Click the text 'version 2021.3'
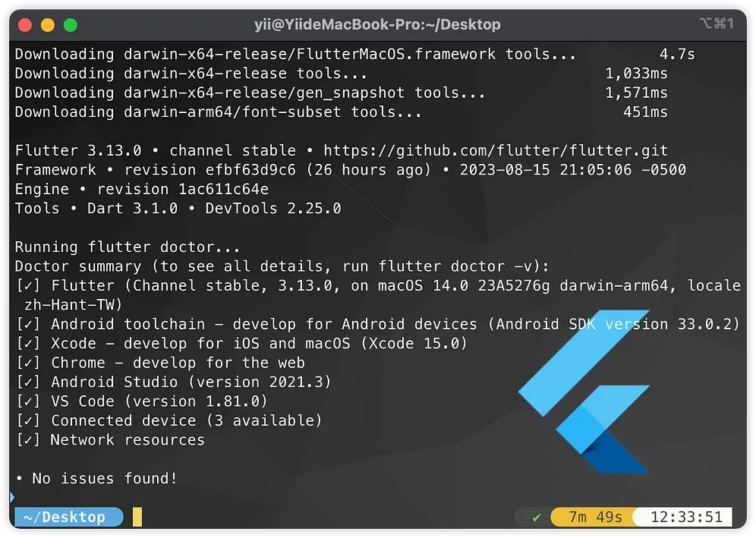 point(260,382)
